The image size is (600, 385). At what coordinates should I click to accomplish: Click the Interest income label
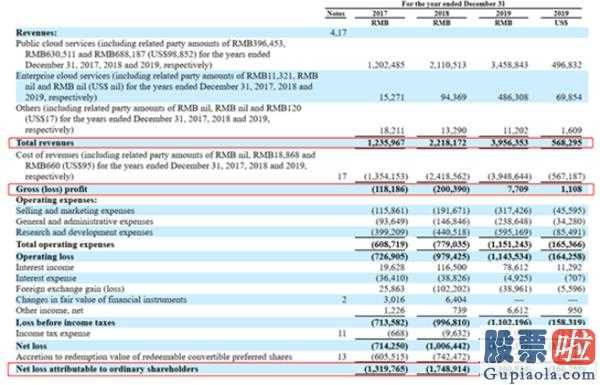click(x=45, y=268)
